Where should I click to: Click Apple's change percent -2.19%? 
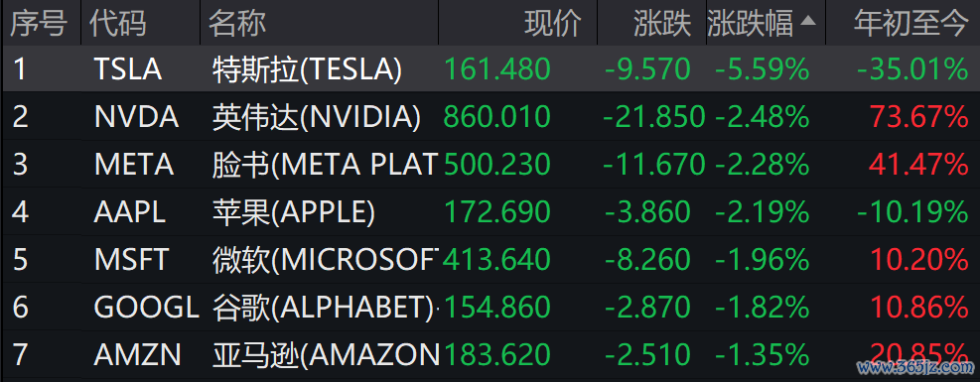pyautogui.click(x=763, y=212)
